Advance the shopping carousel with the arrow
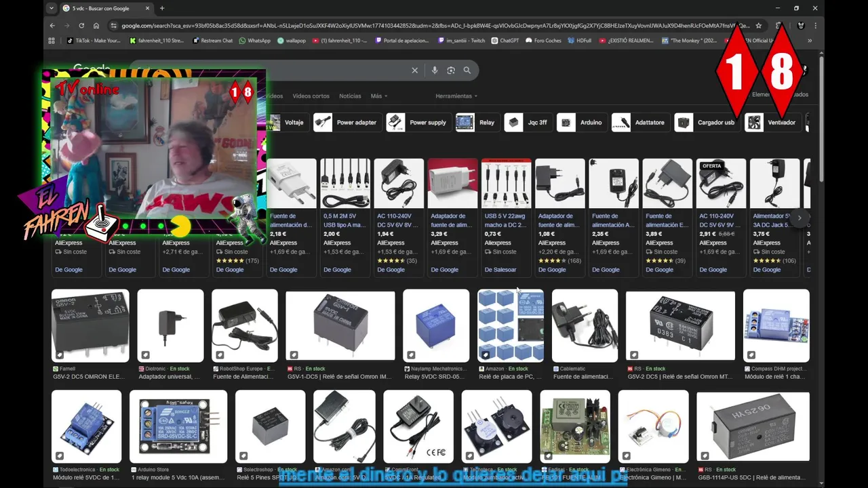Screen dimensions: 868x488 coord(800,218)
